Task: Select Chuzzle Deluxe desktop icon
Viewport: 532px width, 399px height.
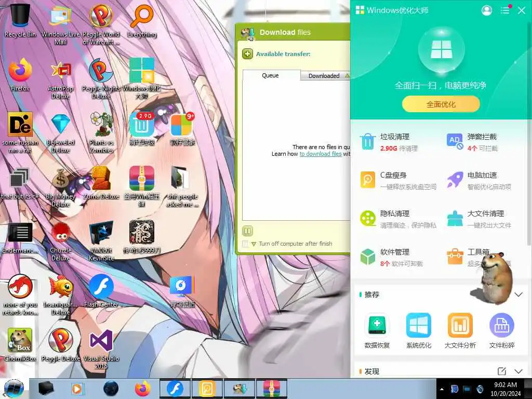Action: pyautogui.click(x=60, y=241)
